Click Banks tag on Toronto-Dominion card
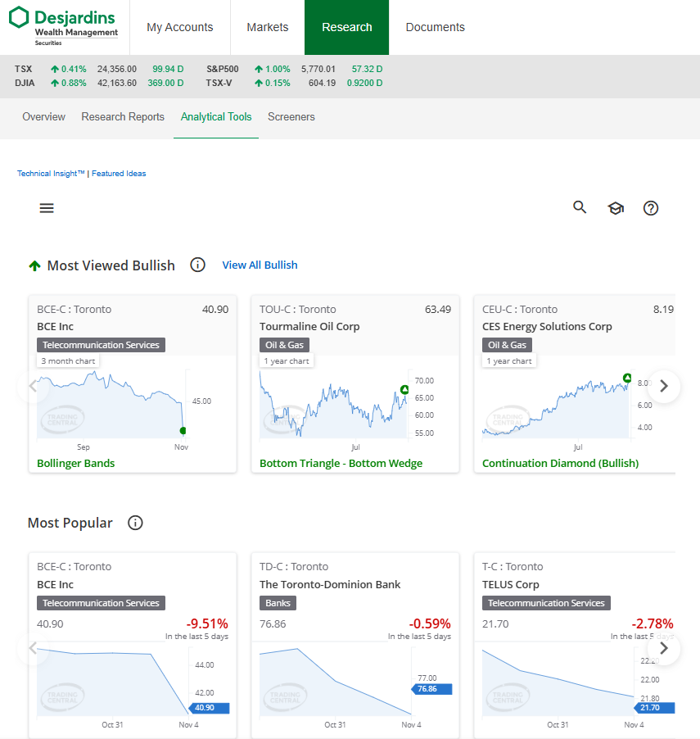The width and height of the screenshot is (700, 739). 278,603
